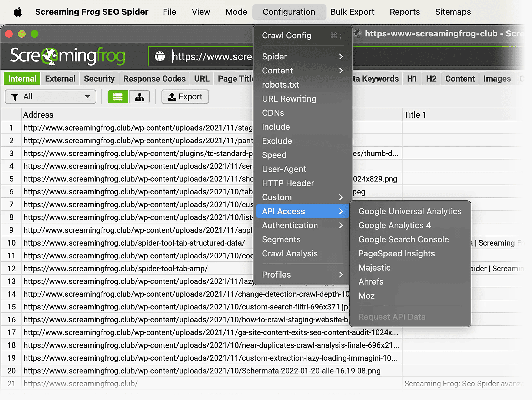Choose Majestic API access

coord(375,267)
